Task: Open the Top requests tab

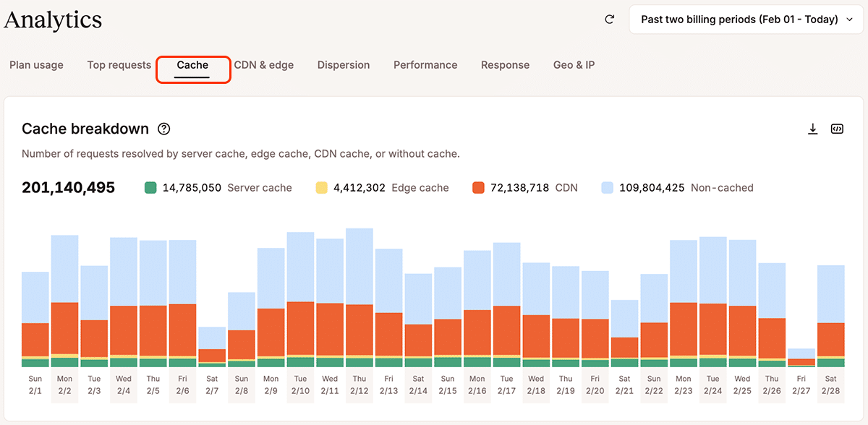Action: click(x=118, y=65)
